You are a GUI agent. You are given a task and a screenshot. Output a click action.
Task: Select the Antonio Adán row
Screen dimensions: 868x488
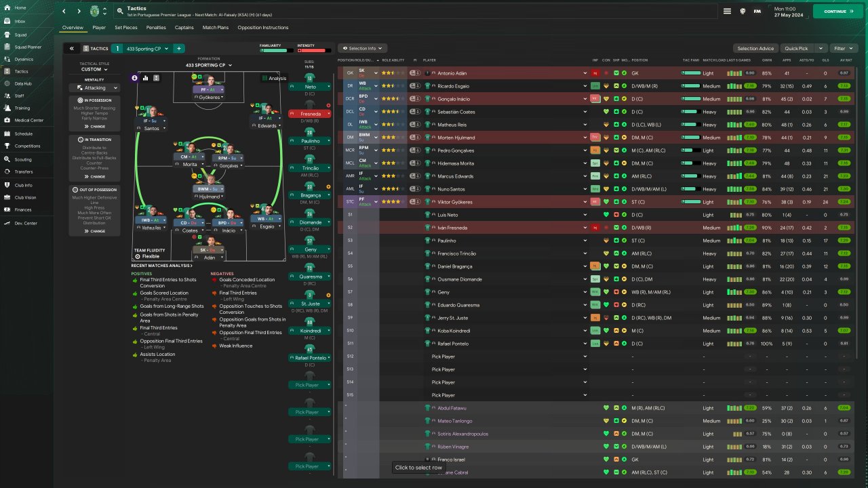[x=595, y=73]
